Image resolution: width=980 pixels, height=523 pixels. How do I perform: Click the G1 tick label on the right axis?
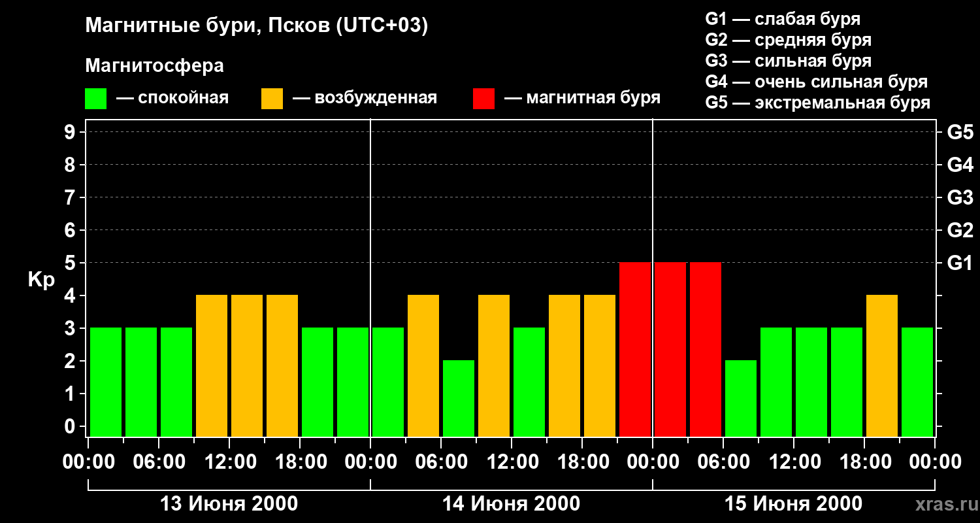pos(960,263)
